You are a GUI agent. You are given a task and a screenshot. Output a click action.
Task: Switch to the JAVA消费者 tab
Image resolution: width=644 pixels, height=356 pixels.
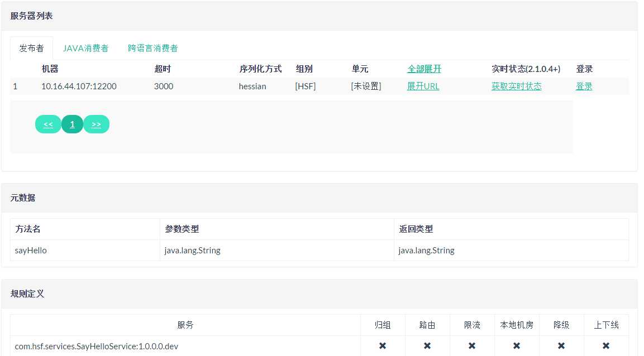tap(85, 48)
